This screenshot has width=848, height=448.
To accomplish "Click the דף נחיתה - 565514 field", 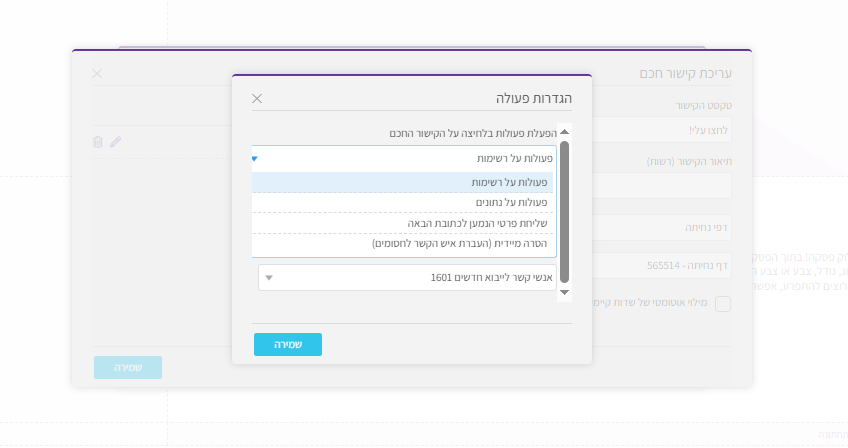I will [x=662, y=266].
